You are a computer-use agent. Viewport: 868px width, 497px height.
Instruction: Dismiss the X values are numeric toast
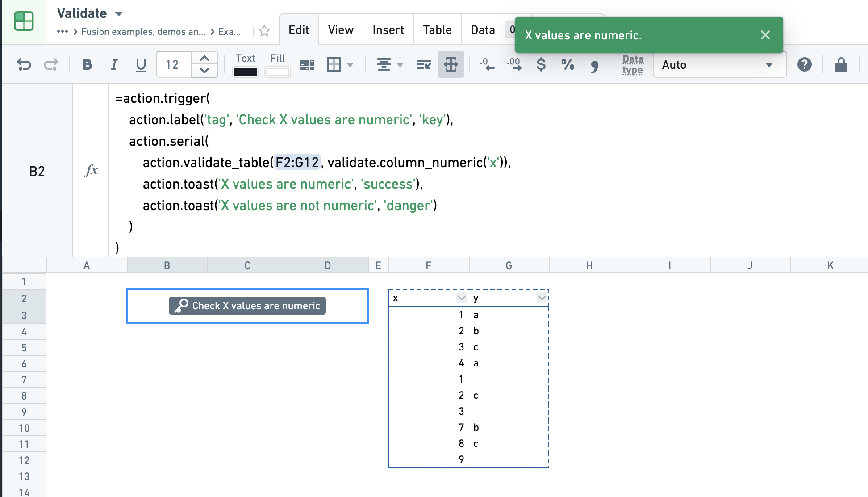[x=765, y=35]
